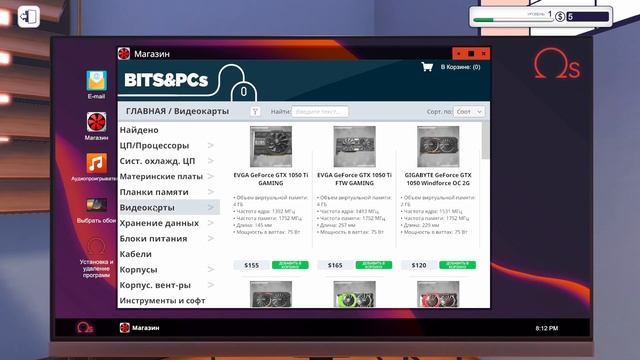Open EVGA GTX 1050 Ti FTW GAMING thumbnail
The image size is (640, 360).
coord(354,147)
